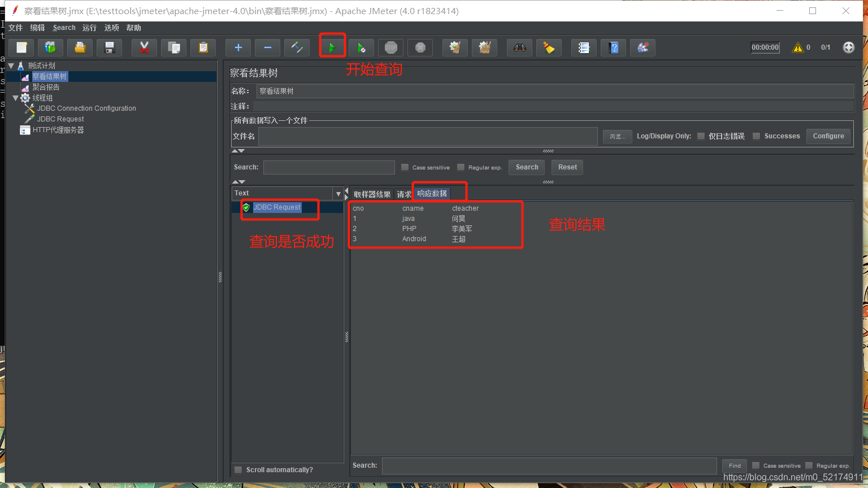The height and width of the screenshot is (488, 868).
Task: Select JDBC Connection Configuration element
Action: point(86,108)
